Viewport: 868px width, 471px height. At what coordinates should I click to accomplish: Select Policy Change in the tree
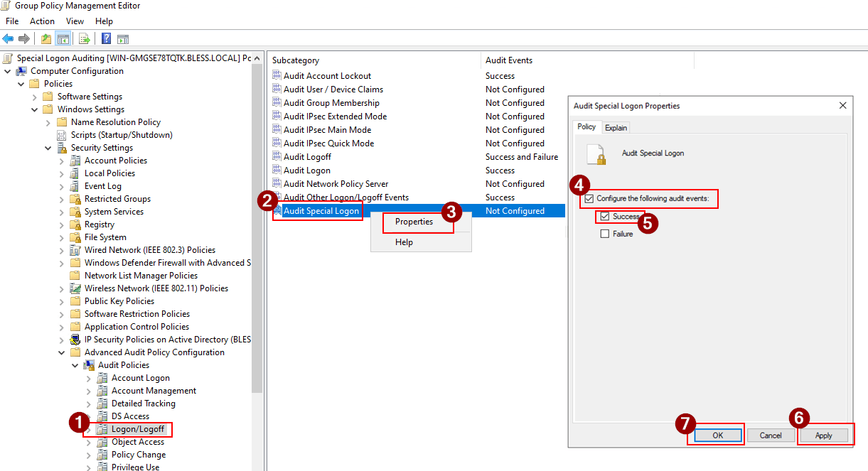(139, 455)
